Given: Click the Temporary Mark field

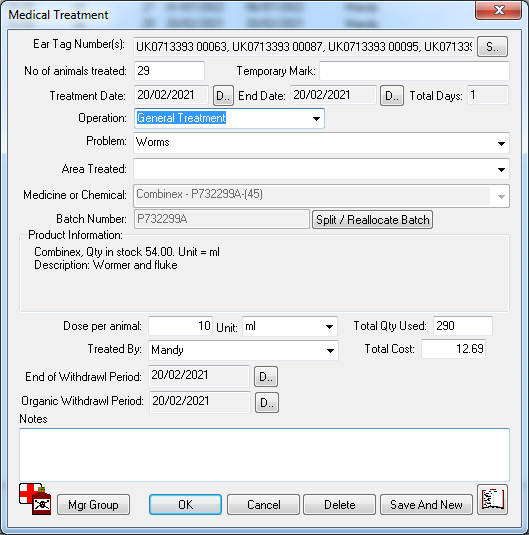Looking at the screenshot, I should point(414,71).
